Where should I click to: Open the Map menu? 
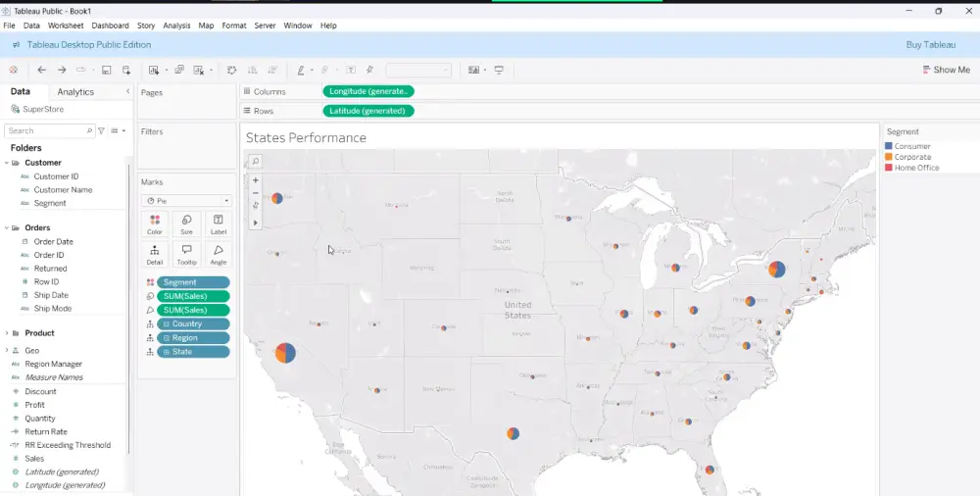(x=206, y=25)
